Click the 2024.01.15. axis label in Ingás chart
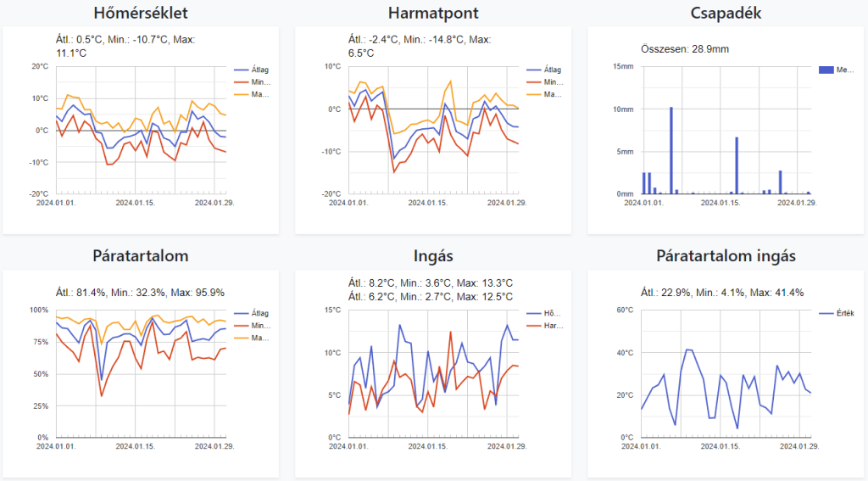Screen dimensions: 868x481 (x=427, y=445)
